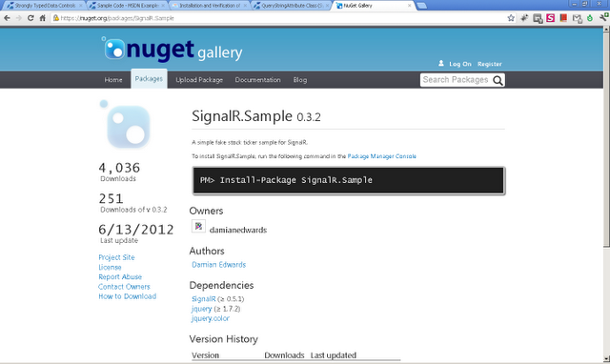Switch to QueryStringAttribute Class tab
The width and height of the screenshot is (610, 364).
(x=290, y=6)
